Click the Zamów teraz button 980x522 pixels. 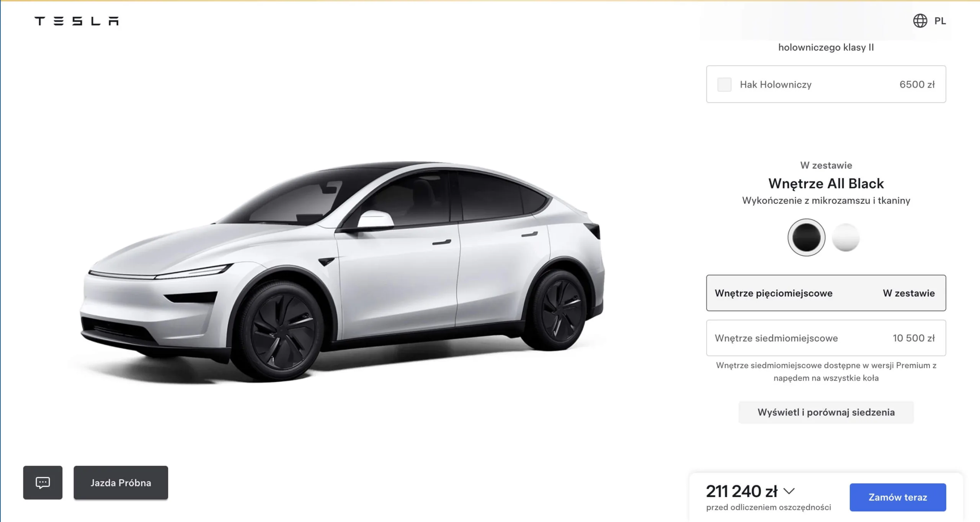898,497
